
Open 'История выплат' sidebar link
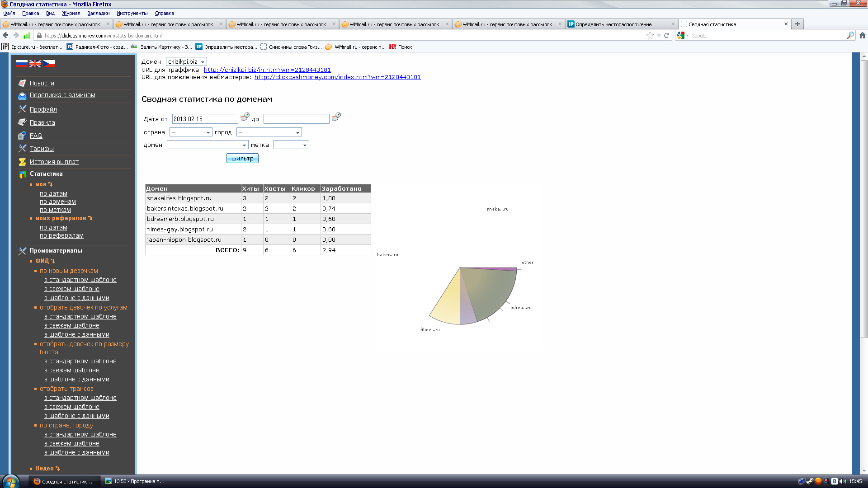click(54, 162)
